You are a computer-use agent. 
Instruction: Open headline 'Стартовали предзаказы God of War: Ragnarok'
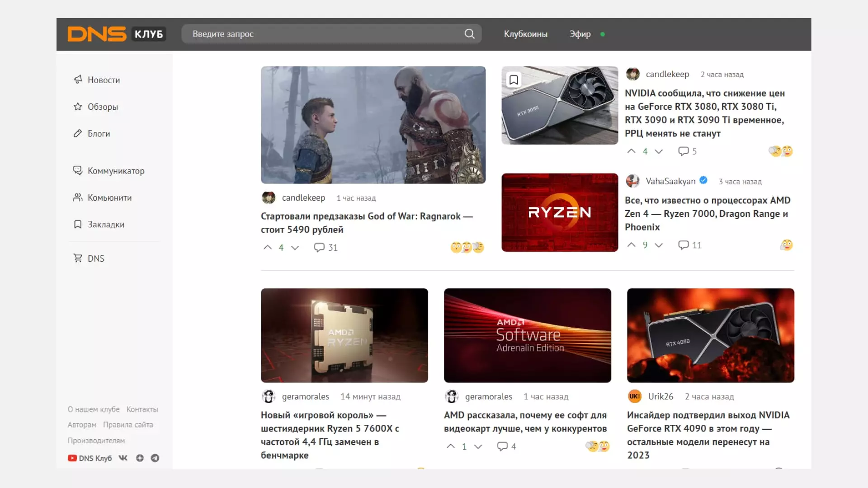click(x=367, y=223)
